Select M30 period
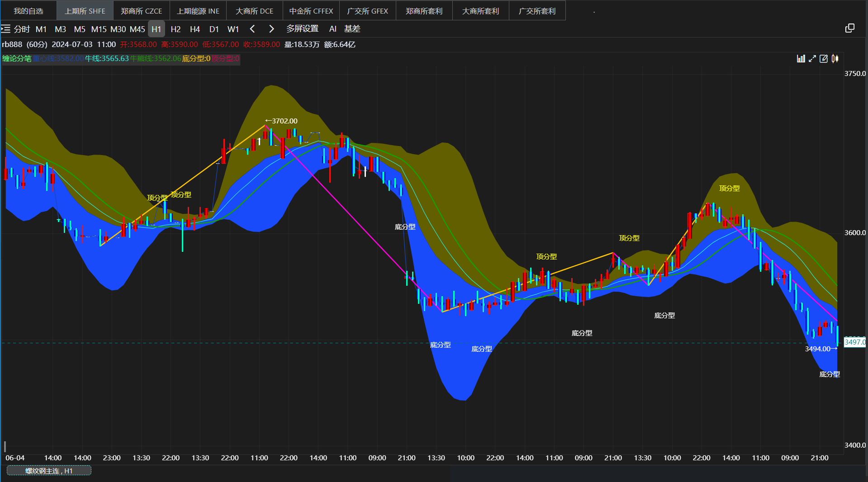The width and height of the screenshot is (868, 482). (x=118, y=29)
